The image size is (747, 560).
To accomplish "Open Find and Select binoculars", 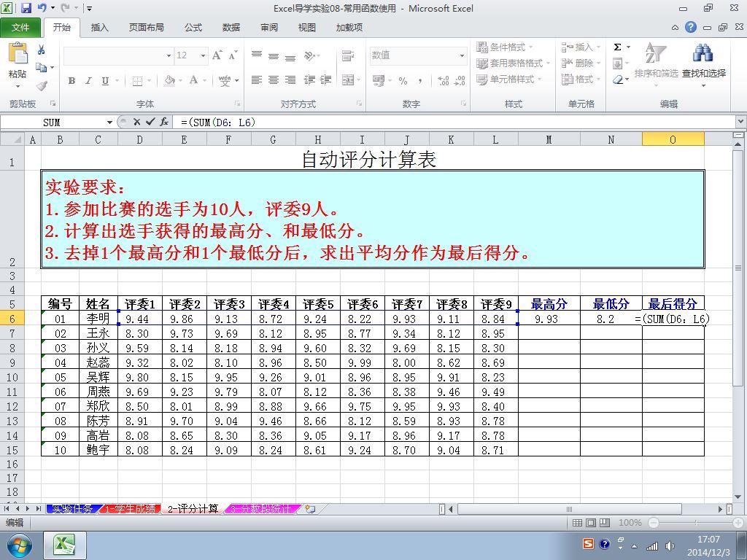I will pos(703,53).
